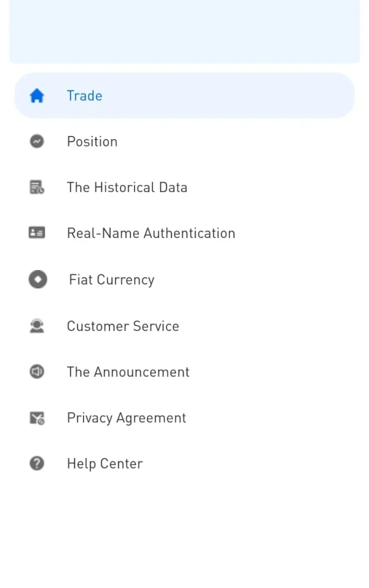Click the Announcement megaphone icon
Image resolution: width=369 pixels, height=588 pixels.
[37, 371]
